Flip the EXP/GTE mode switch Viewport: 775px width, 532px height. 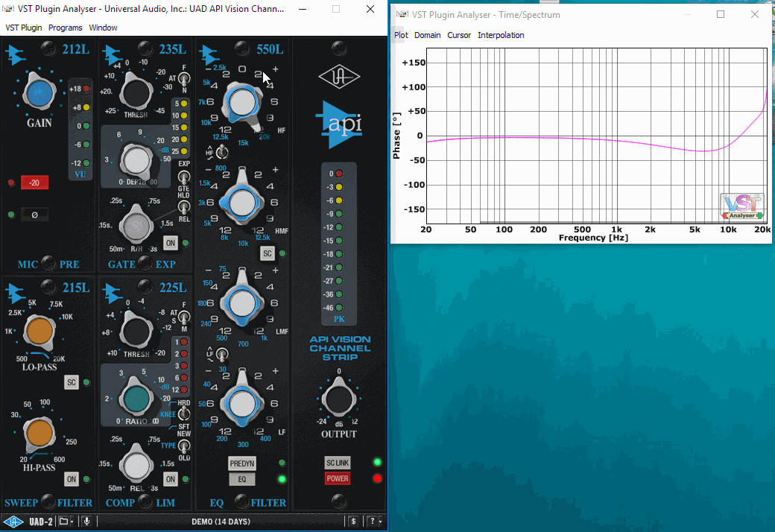coord(184,177)
